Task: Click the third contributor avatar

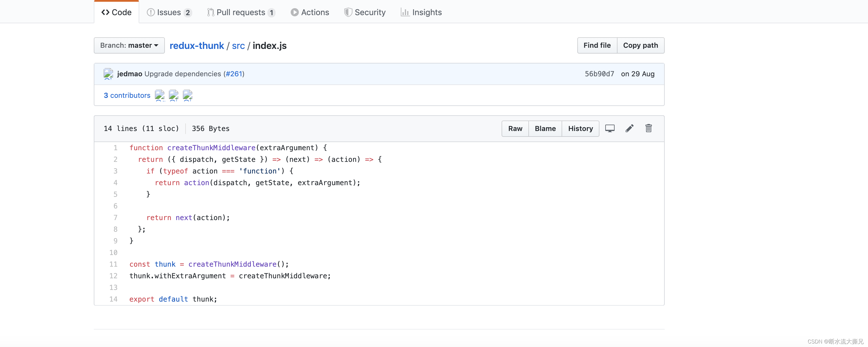Action: click(x=187, y=95)
